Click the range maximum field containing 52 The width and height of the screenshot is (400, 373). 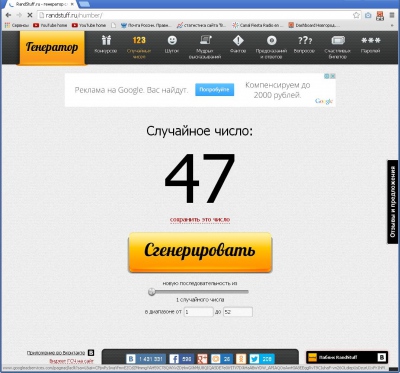point(238,312)
